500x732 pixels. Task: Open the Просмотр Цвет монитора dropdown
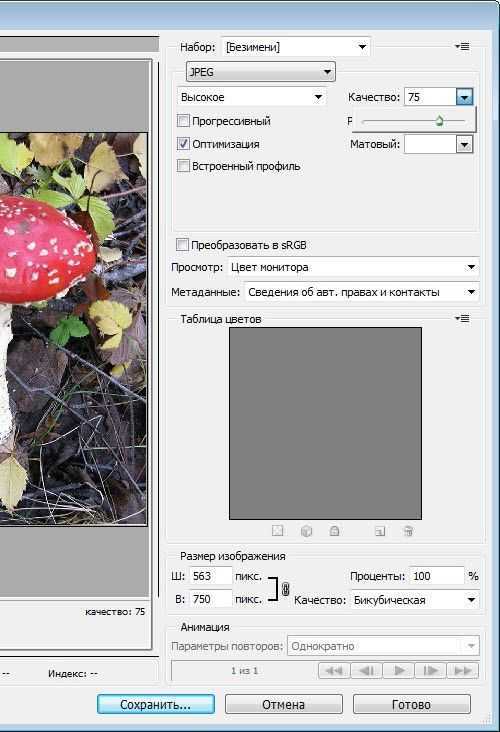pyautogui.click(x=353, y=267)
